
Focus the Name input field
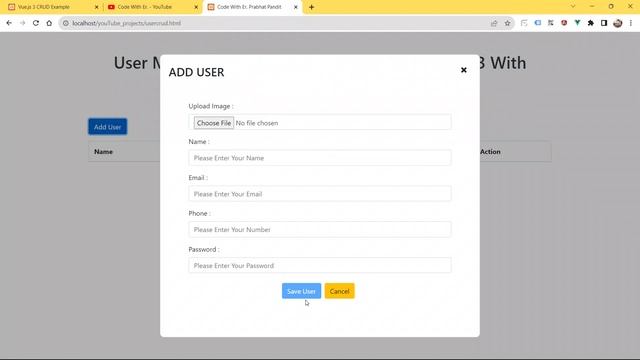pos(320,158)
